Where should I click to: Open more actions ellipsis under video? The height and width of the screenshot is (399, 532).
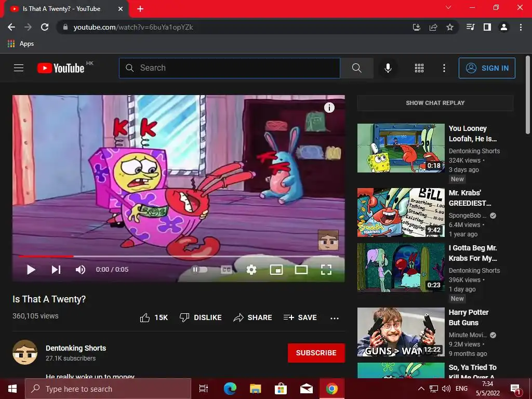click(335, 318)
